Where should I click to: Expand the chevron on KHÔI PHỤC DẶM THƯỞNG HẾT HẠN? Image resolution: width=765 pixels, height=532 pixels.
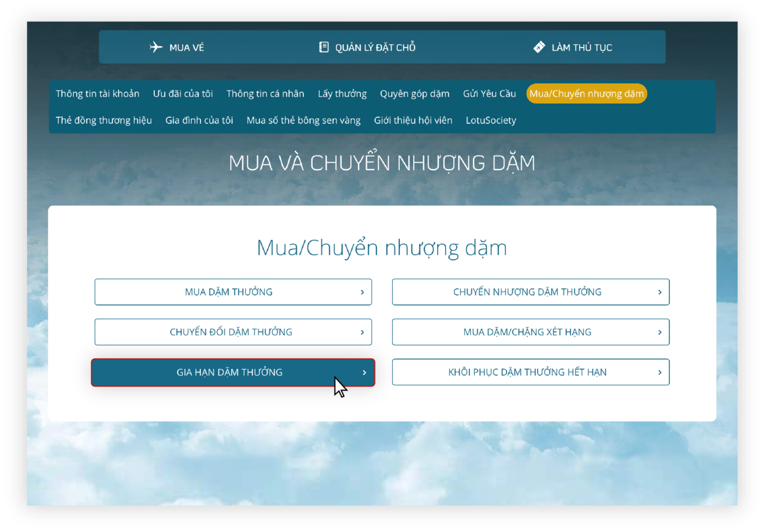pyautogui.click(x=659, y=371)
